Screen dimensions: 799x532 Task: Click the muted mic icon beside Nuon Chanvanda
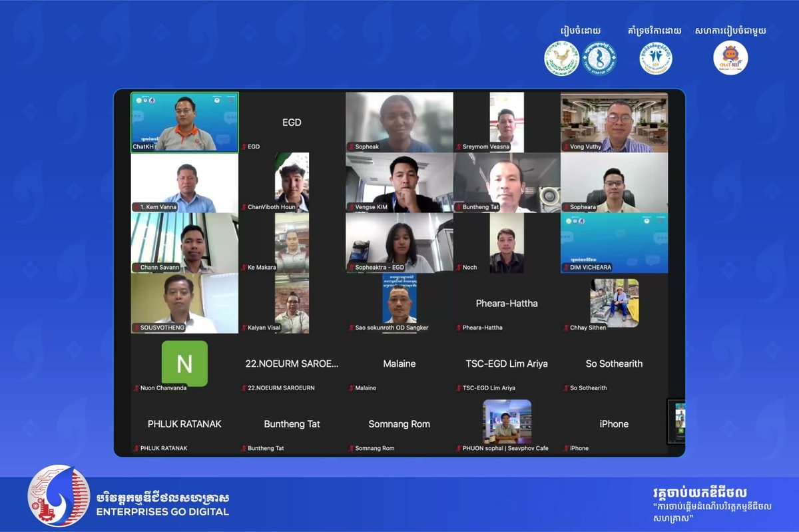pyautogui.click(x=136, y=388)
